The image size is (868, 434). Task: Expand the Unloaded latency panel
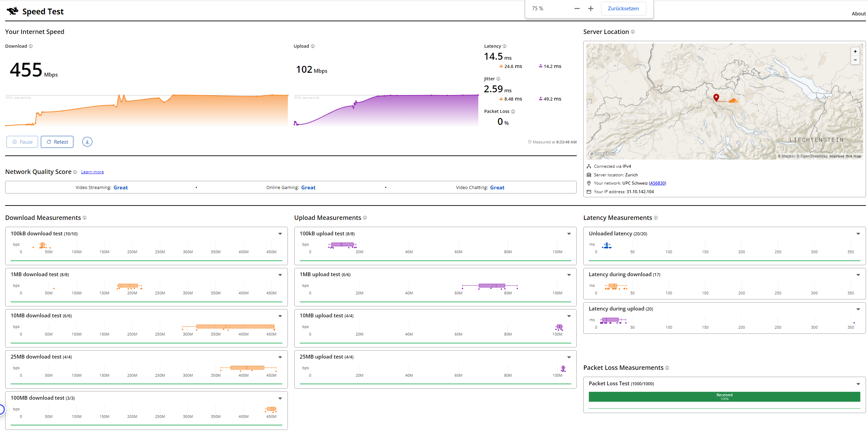[x=858, y=234]
